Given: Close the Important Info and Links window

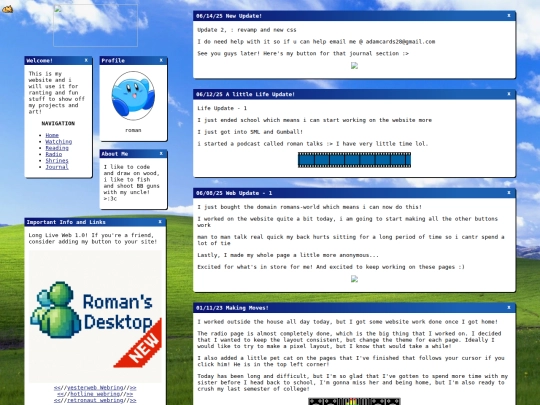Looking at the screenshot, I should (160, 222).
